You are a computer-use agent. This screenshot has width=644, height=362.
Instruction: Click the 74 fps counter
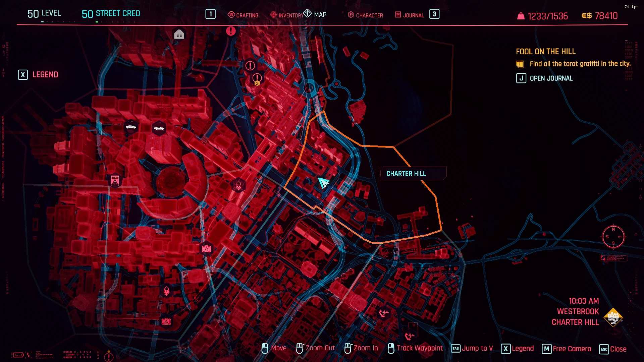pyautogui.click(x=631, y=7)
